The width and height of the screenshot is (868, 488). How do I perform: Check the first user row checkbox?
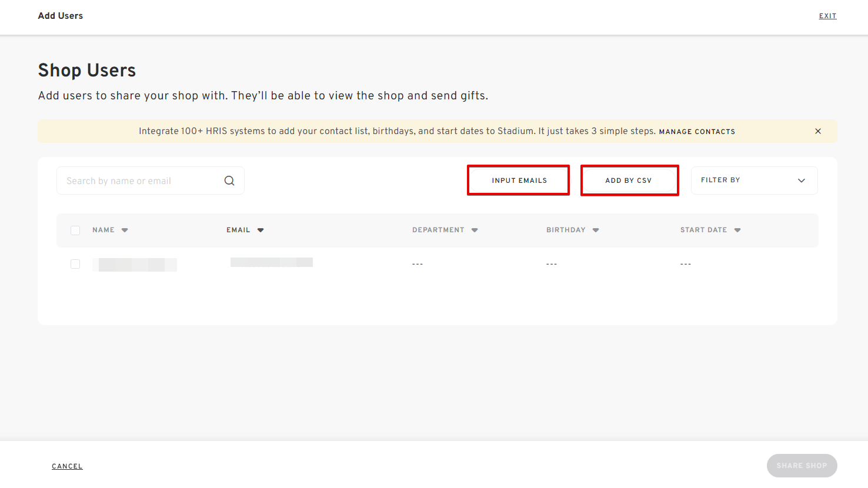(75, 264)
